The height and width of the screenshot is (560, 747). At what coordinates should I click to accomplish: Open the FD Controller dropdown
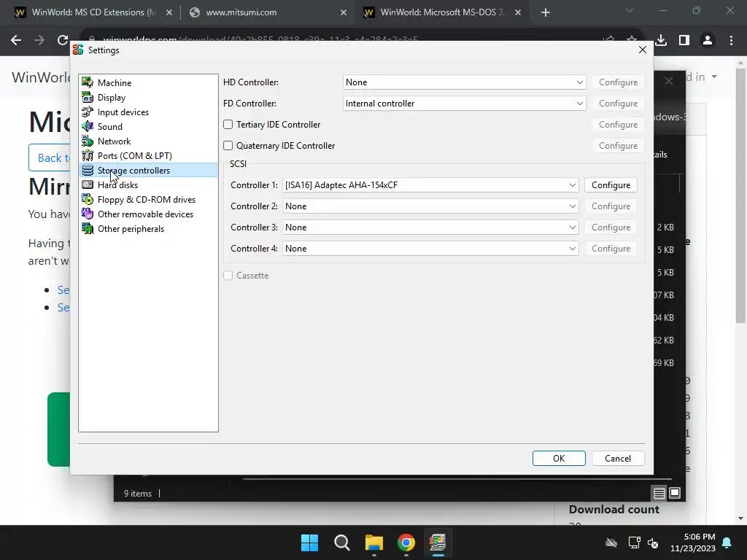(464, 104)
